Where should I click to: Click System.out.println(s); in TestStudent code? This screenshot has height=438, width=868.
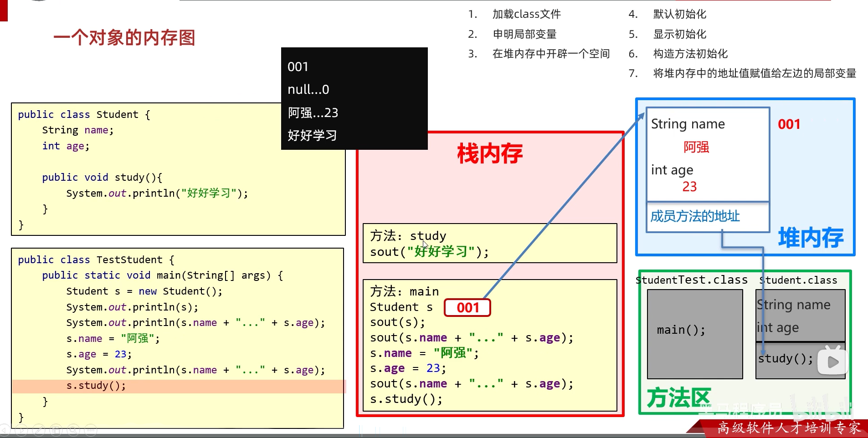point(132,307)
